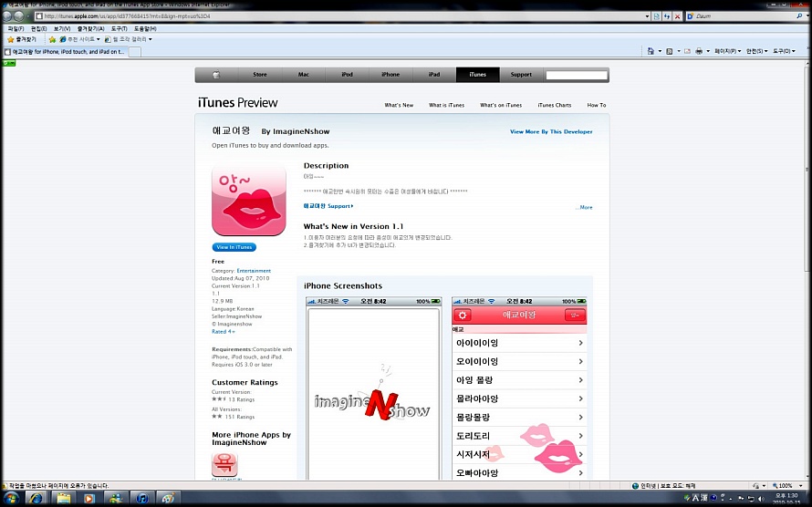The height and width of the screenshot is (507, 812).
Task: Click the Entertainment category link
Action: (254, 271)
